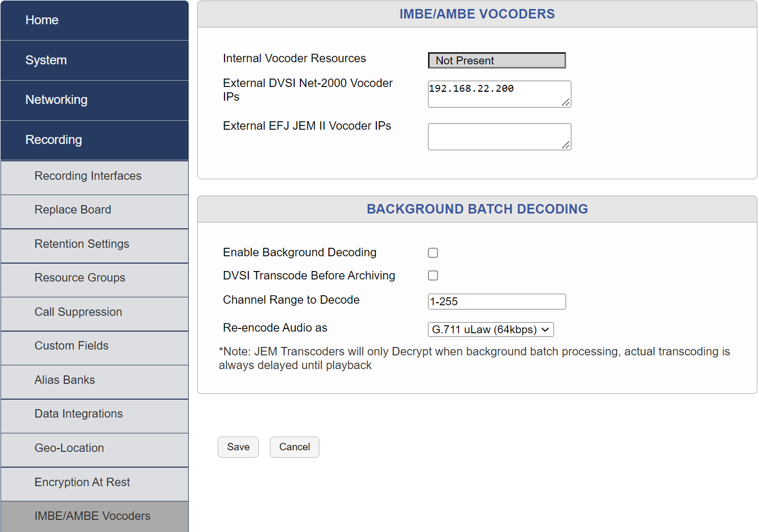Click the Cancel button
The height and width of the screenshot is (532, 759).
(x=294, y=447)
